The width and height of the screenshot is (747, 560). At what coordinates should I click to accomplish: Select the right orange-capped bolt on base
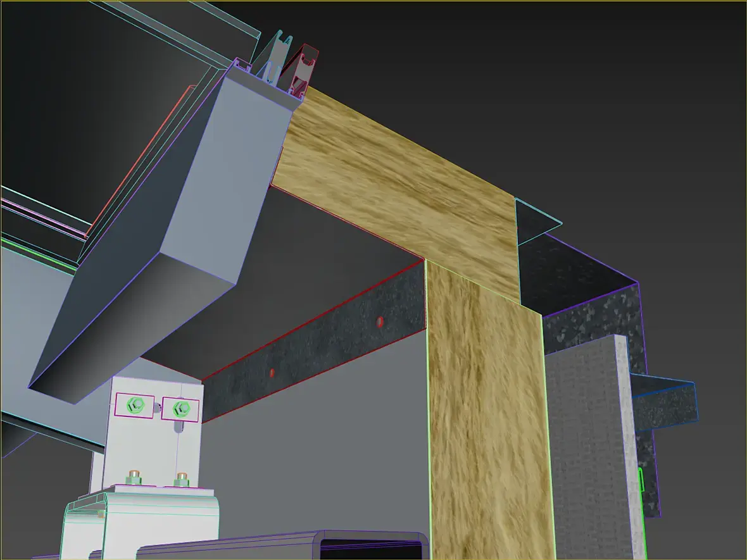pyautogui.click(x=182, y=479)
